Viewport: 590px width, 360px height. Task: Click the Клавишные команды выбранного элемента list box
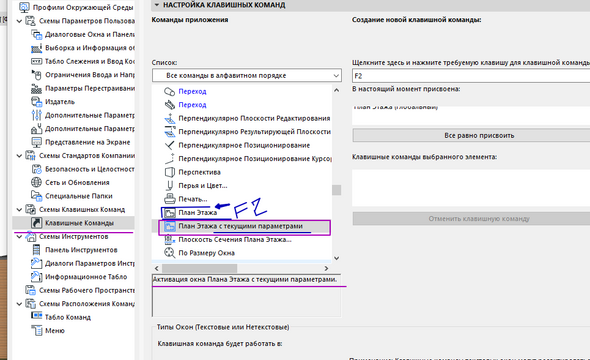[x=471, y=187]
